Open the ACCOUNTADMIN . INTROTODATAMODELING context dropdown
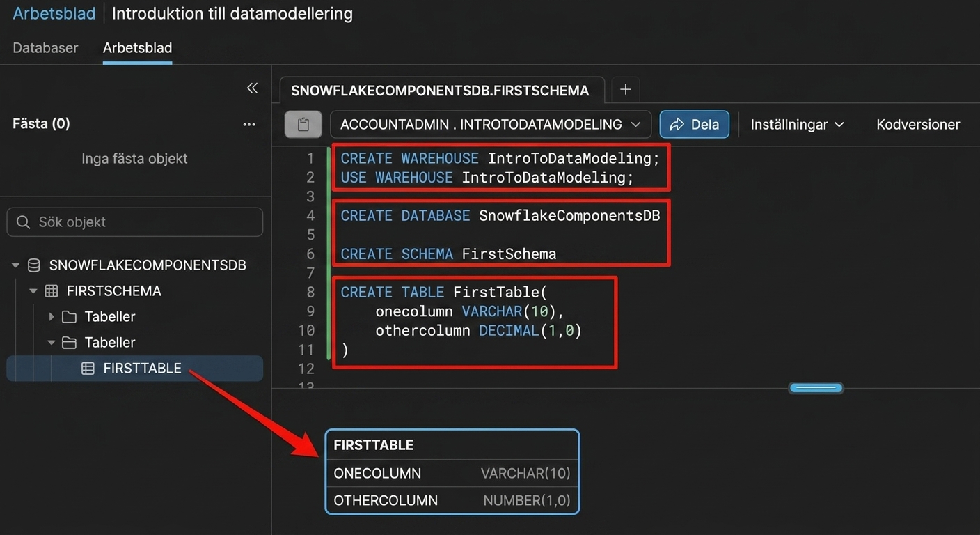 coord(491,125)
